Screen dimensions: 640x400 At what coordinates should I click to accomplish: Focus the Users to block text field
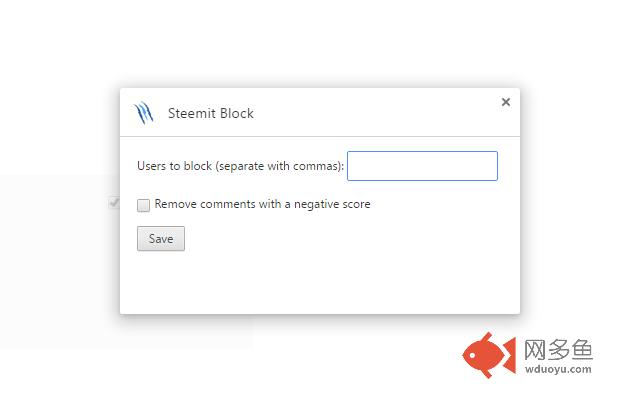422,166
